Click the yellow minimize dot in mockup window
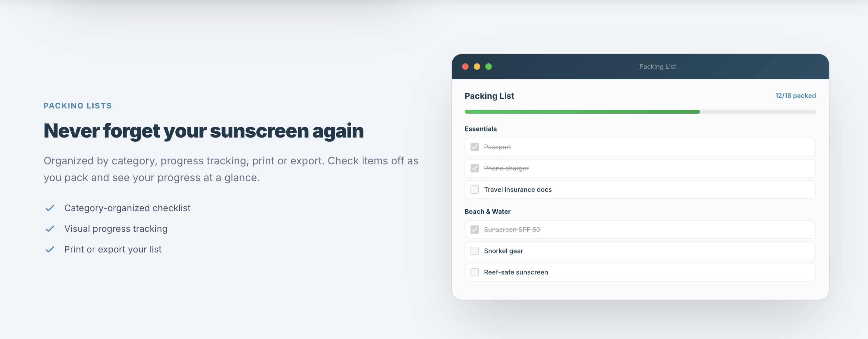 click(477, 67)
